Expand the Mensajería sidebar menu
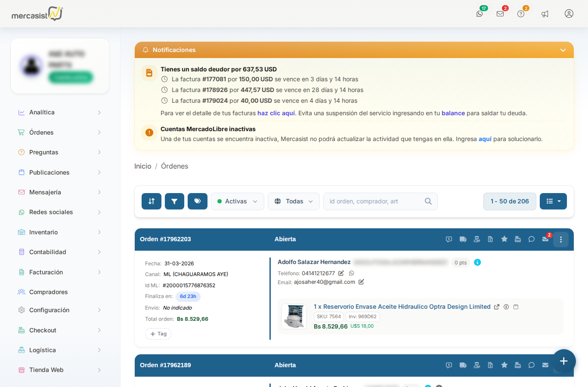588x387 pixels. pos(60,192)
